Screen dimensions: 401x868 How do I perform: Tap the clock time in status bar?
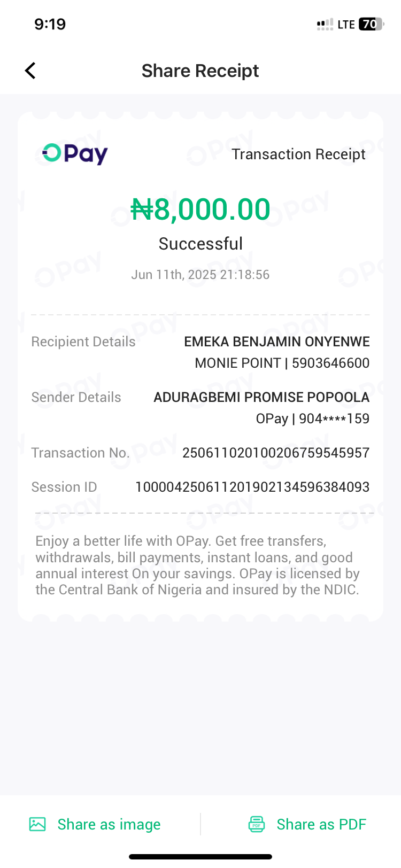tap(50, 24)
